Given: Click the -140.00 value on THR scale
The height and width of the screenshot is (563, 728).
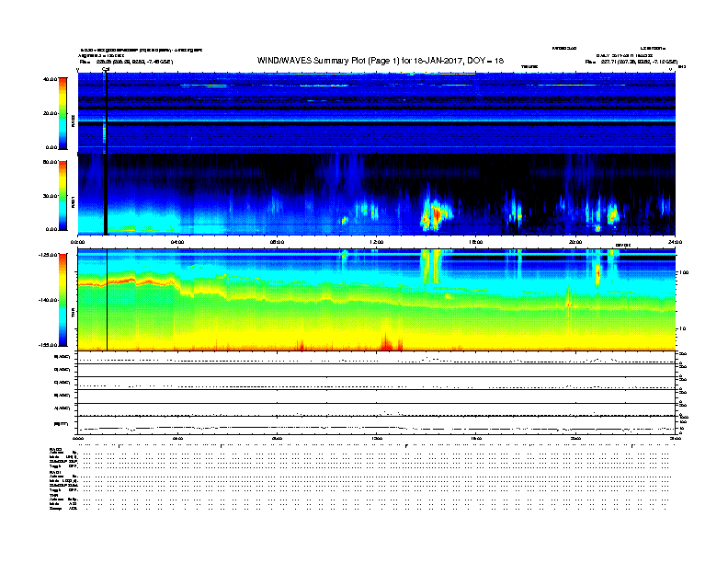Looking at the screenshot, I should (x=48, y=300).
